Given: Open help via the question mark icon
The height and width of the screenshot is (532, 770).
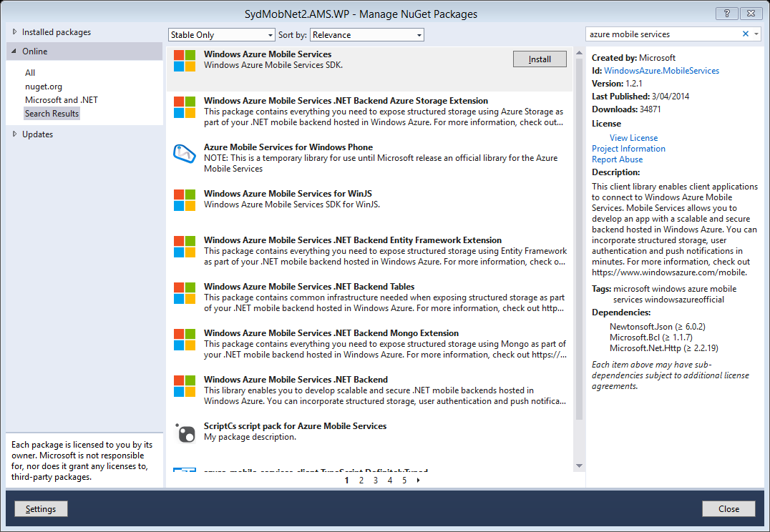Looking at the screenshot, I should [x=727, y=14].
